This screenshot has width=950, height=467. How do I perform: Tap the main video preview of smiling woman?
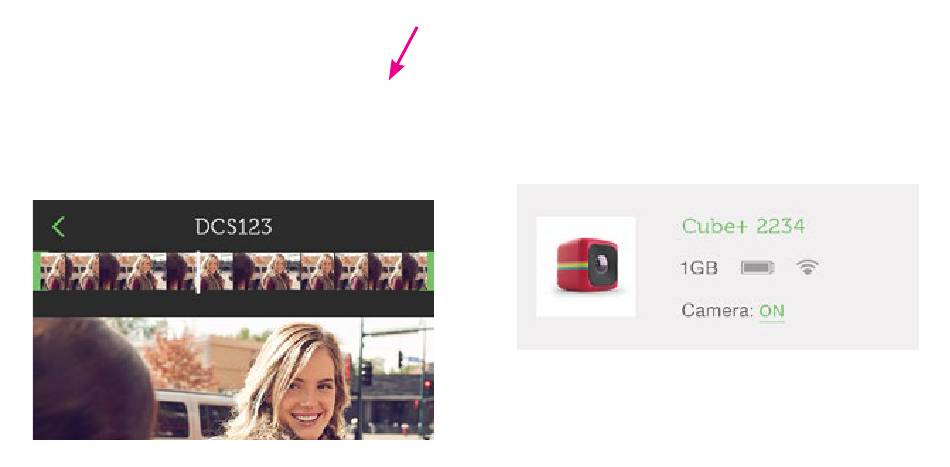[233, 379]
